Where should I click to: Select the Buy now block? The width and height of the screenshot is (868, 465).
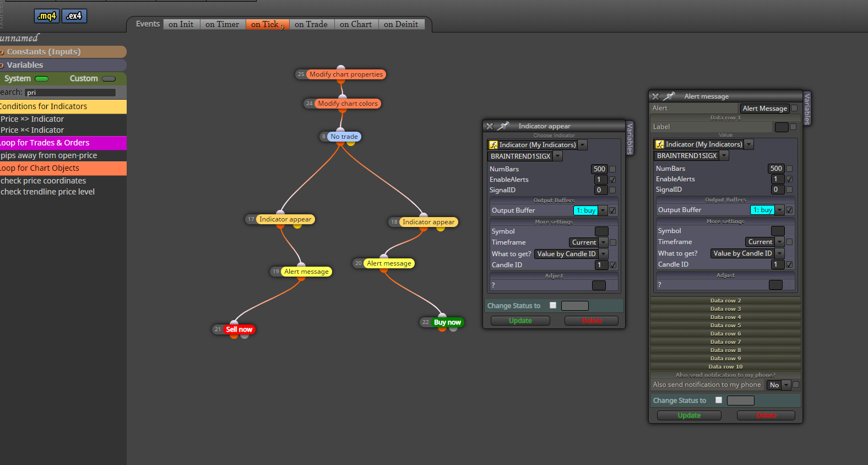447,322
